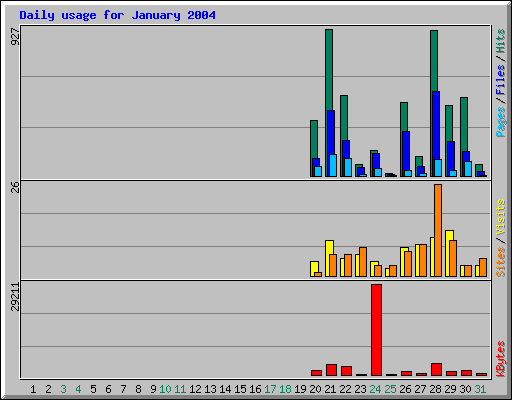The height and width of the screenshot is (400, 512).
Task: Click day 23 on the date axis
Action: (x=360, y=389)
